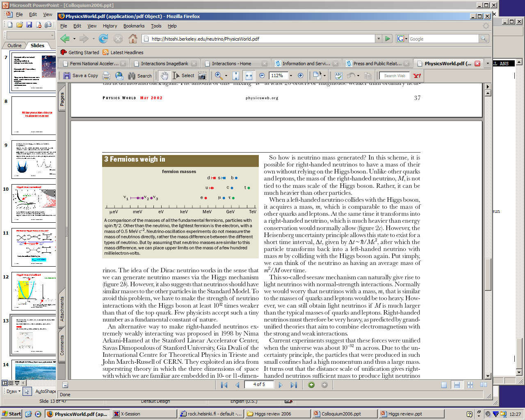Click the rotate pages icon

tap(317, 75)
